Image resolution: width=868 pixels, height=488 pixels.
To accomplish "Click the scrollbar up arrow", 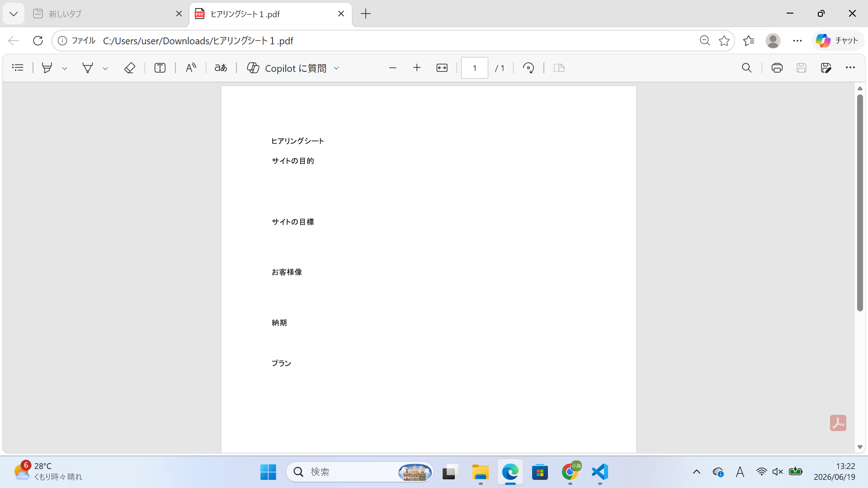I will tap(860, 89).
